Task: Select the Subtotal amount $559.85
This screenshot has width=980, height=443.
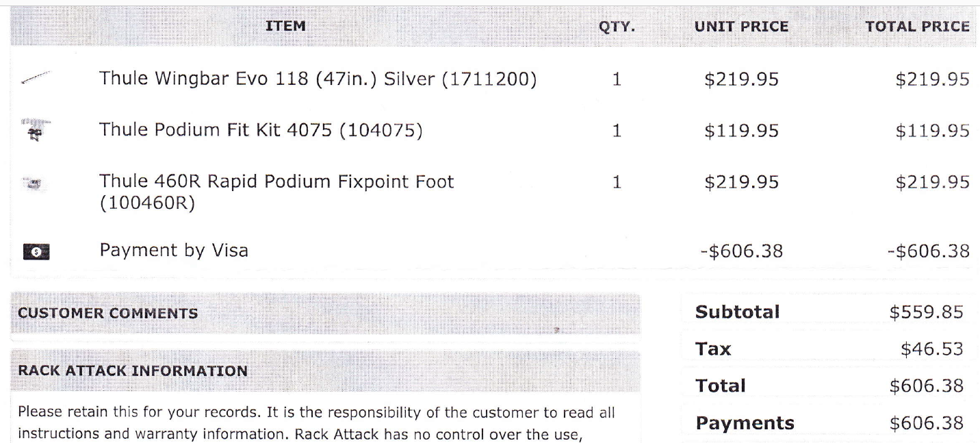Action: [x=926, y=312]
